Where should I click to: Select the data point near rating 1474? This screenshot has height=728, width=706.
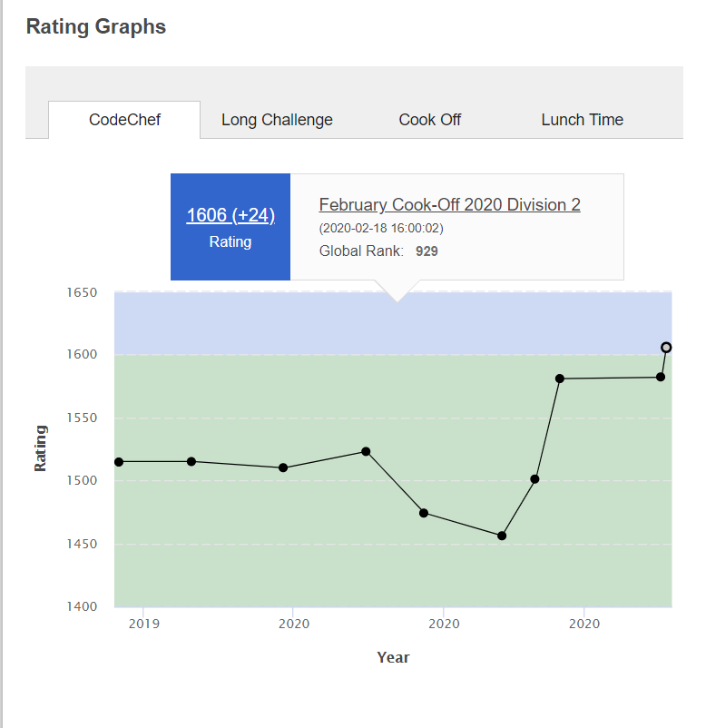[x=424, y=513]
